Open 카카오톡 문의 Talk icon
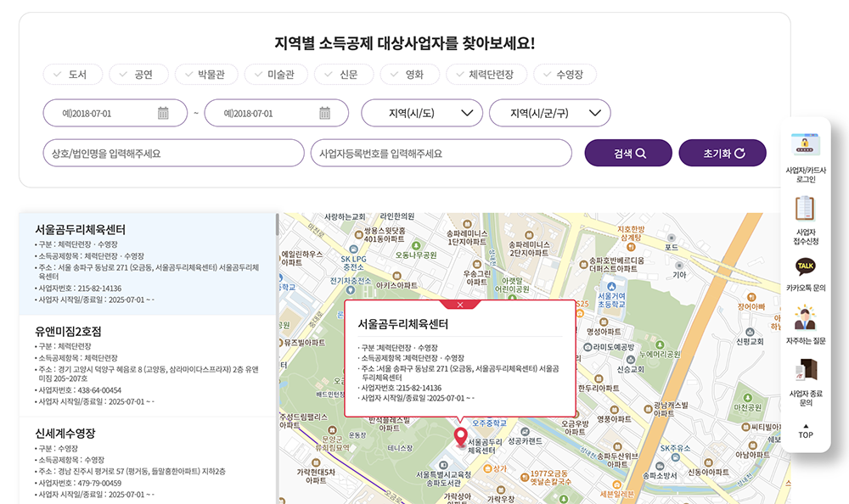 (x=806, y=266)
